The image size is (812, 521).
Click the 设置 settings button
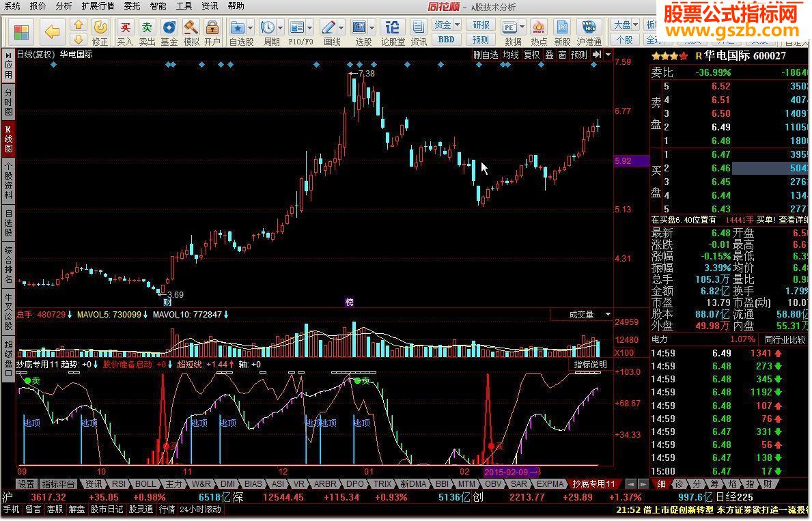pos(26,483)
